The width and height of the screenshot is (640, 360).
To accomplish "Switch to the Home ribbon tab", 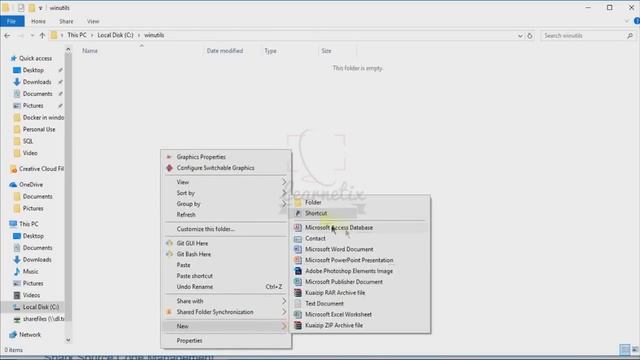I will coord(38,21).
